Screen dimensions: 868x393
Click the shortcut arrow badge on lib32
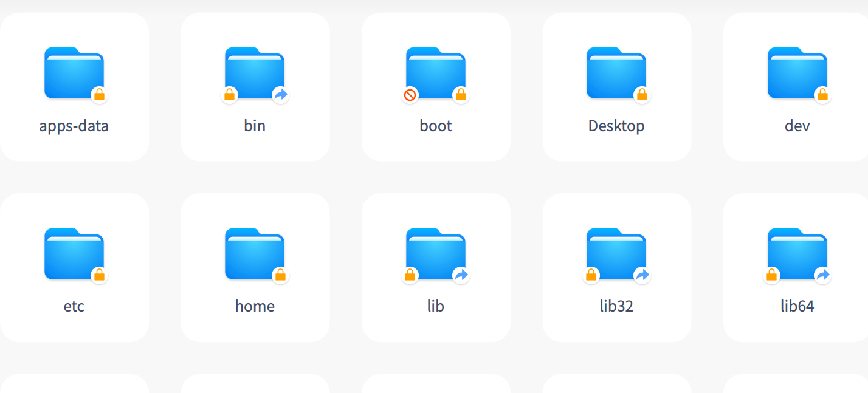[642, 276]
